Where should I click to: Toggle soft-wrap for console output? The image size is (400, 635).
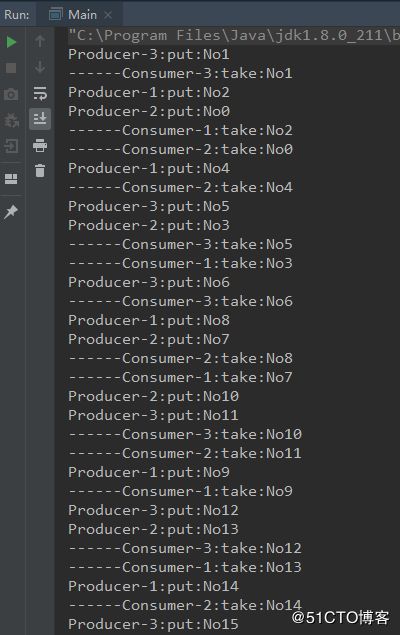coord(40,93)
